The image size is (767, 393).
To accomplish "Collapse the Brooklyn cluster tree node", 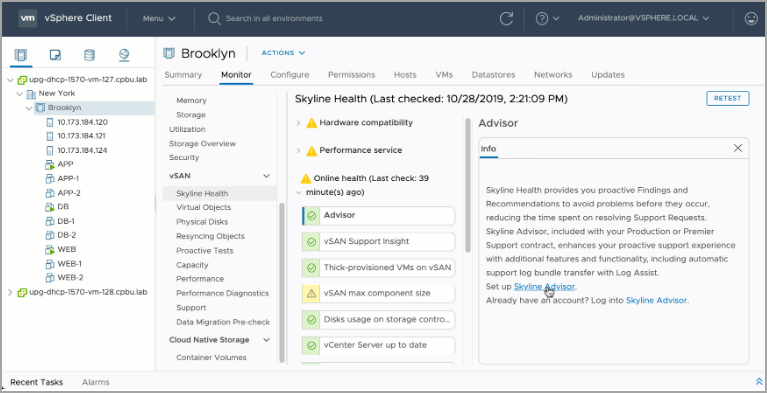I will pyautogui.click(x=29, y=108).
